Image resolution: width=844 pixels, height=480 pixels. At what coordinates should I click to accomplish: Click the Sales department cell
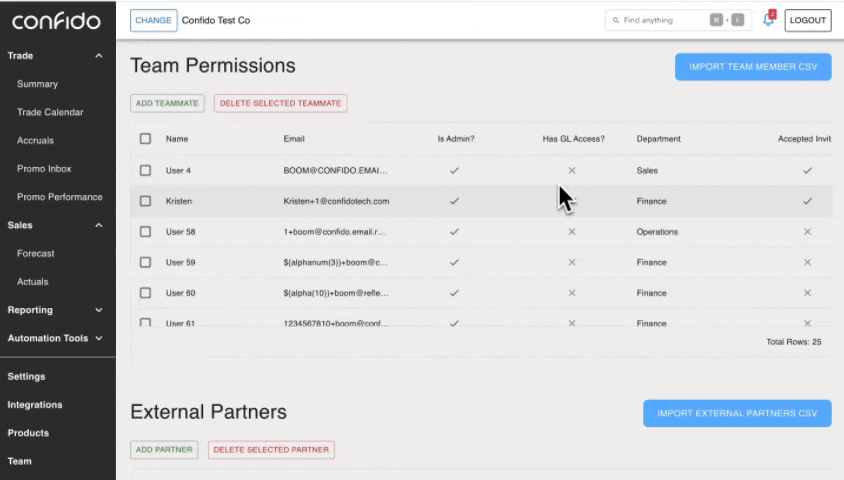point(647,171)
